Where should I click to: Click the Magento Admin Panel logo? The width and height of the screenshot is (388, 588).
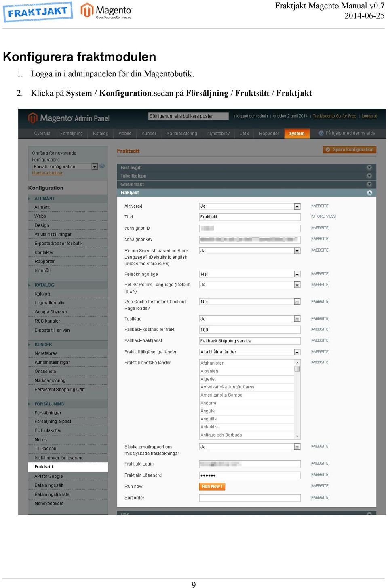point(69,118)
